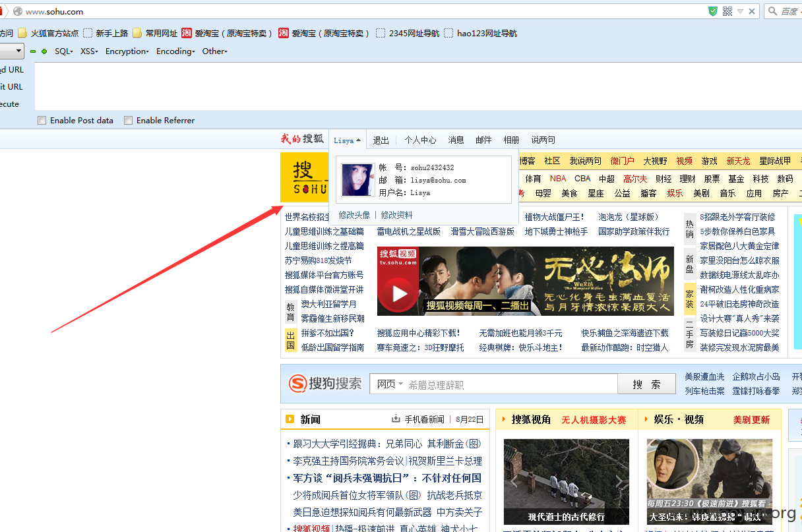The width and height of the screenshot is (802, 532).
Task: Open the 娱乐 channel link in nav
Action: click(x=675, y=193)
